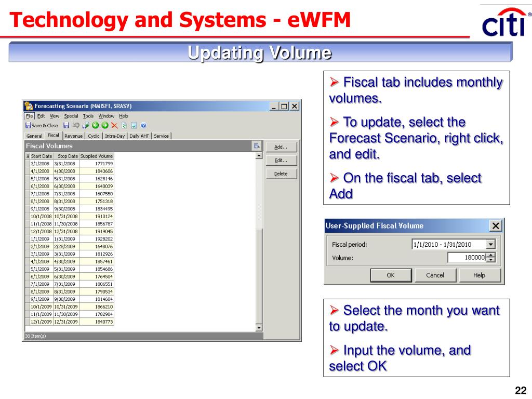Open the Tools menu
Viewport: 532px width, 399px height.
click(88, 116)
